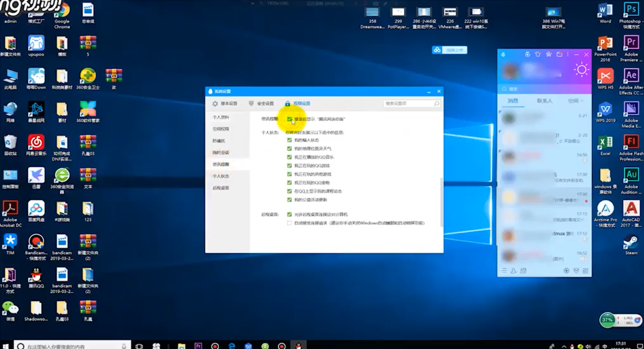This screenshot has height=349, width=644.
Task: Select 远程桌面 in settings sidebar
Action: (221, 188)
